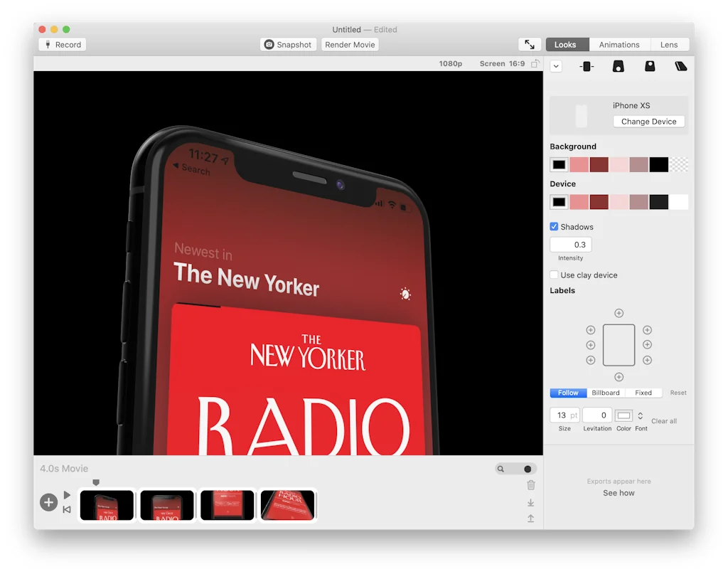Add a label at the top of device
The image size is (728, 574).
619,314
